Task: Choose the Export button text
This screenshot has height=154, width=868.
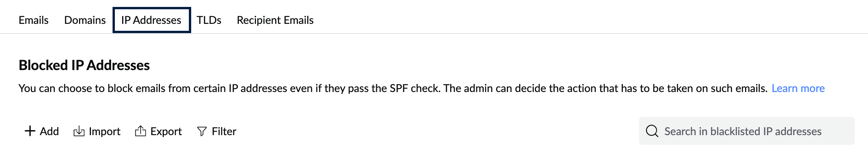Action: tap(166, 131)
